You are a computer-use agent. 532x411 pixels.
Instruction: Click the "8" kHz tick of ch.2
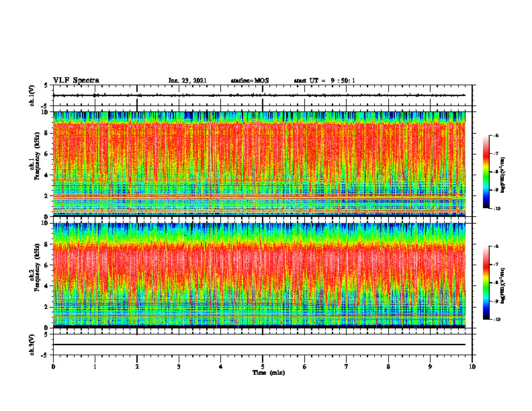(46, 244)
